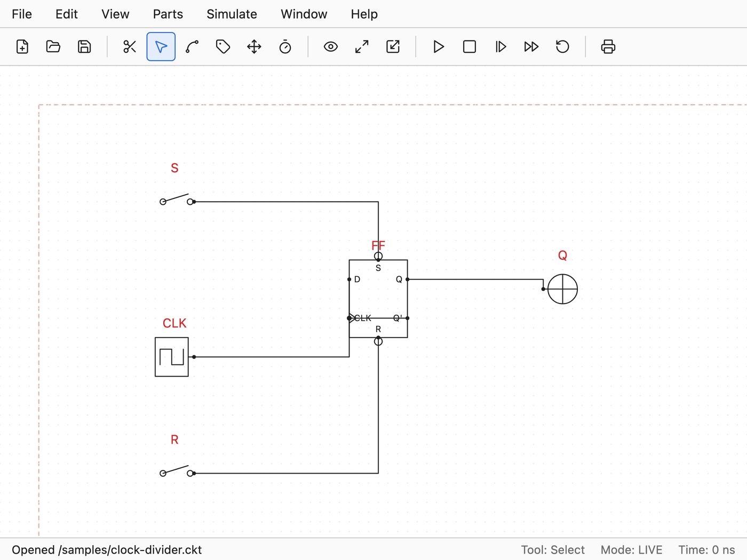Open the Help menu

point(364,14)
